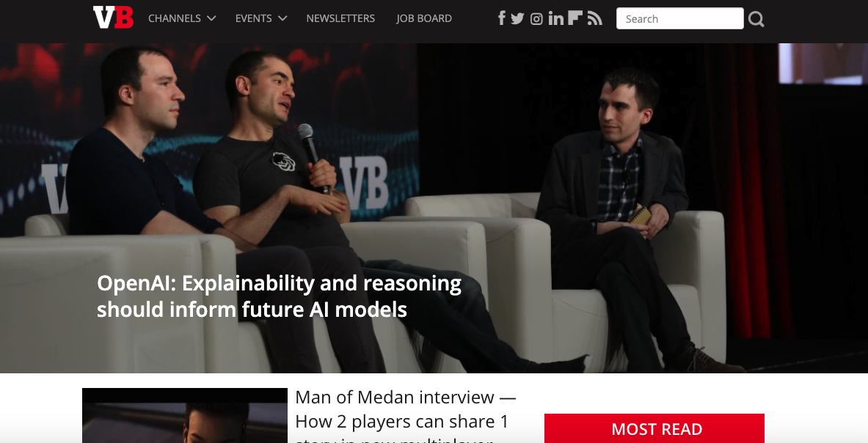
Task: Open the LinkedIn icon link
Action: (555, 19)
